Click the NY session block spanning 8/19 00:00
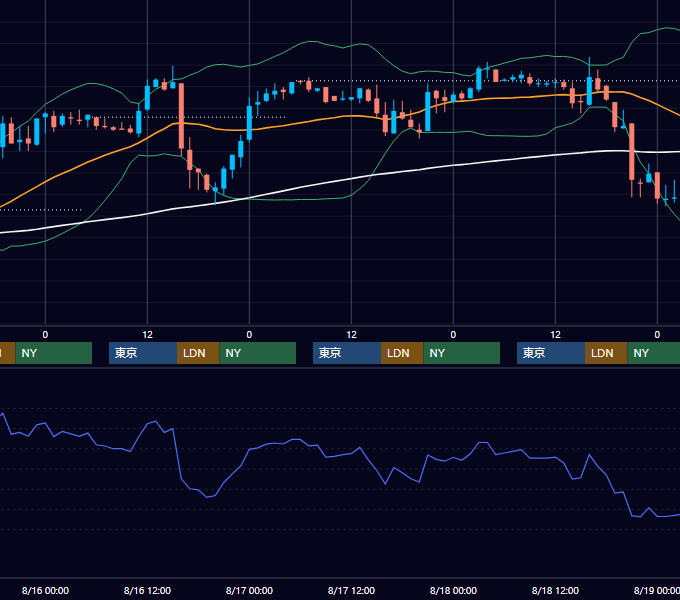 point(654,353)
